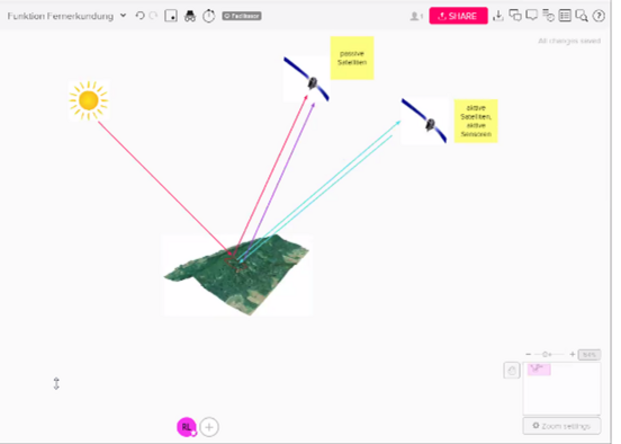Screen dimensions: 621x444
Task: Open the table view icon
Action: [565, 15]
